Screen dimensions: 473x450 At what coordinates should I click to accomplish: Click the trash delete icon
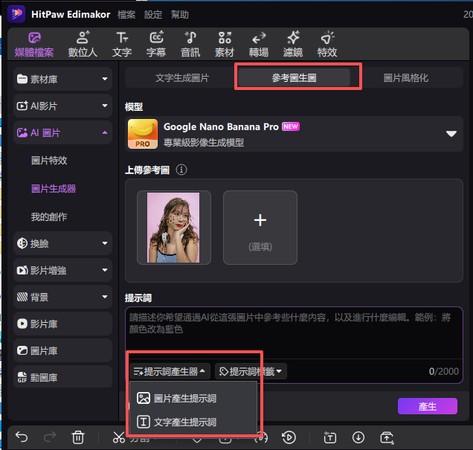(x=78, y=437)
